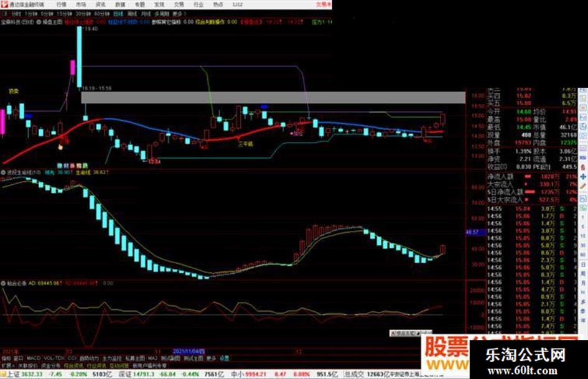Click the 5日大宗流入 row in quote panel
Viewport: 588px width, 379px height.
532,200
